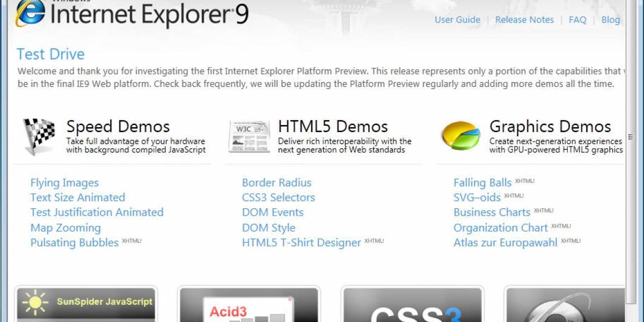Open the Business Charts demo

pos(492,213)
